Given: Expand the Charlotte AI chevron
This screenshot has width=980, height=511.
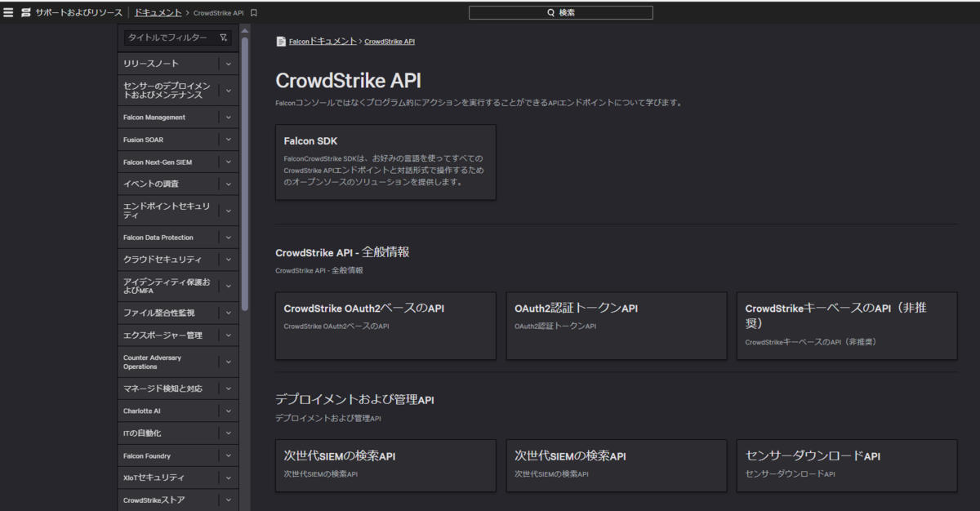Looking at the screenshot, I should (x=229, y=411).
